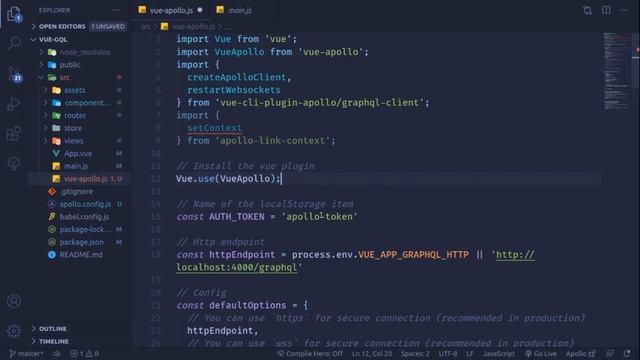
Task: Open notifications bell in status bar
Action: click(x=627, y=354)
